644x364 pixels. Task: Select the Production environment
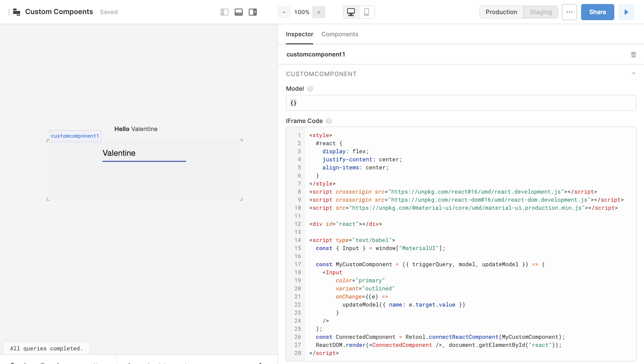tap(501, 12)
